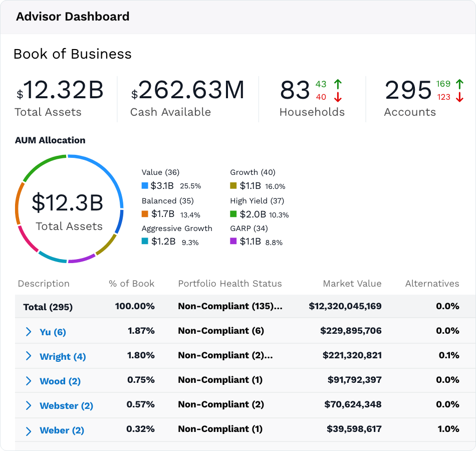Expand the Wright (4) household row
Viewport: 476px width, 451px height.
click(x=29, y=356)
